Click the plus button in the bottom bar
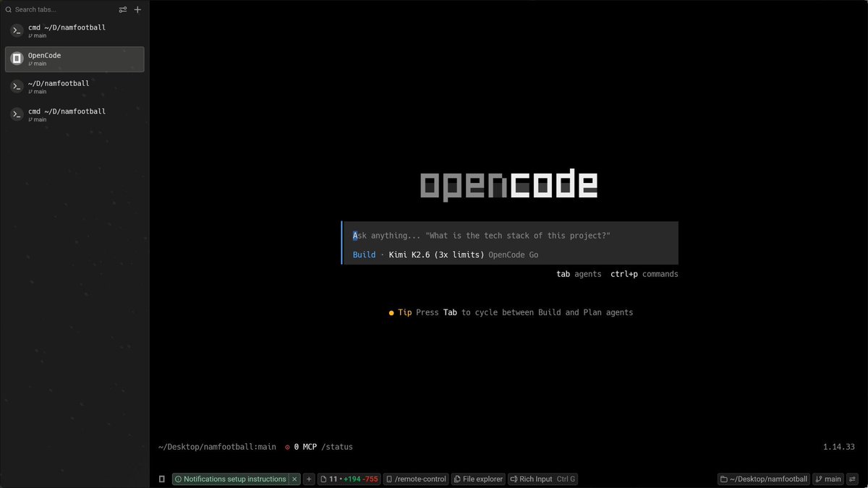The width and height of the screenshot is (868, 488). coord(309,479)
